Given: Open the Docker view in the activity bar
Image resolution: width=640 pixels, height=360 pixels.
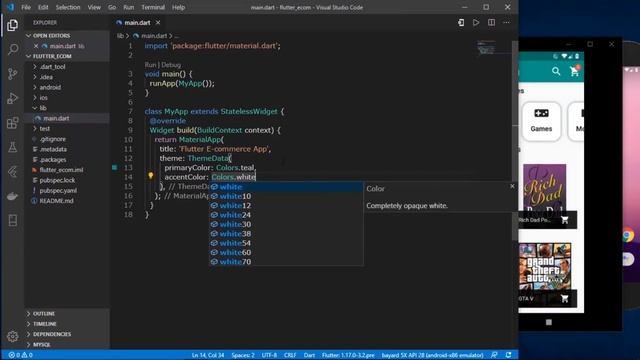Looking at the screenshot, I should [13, 196].
